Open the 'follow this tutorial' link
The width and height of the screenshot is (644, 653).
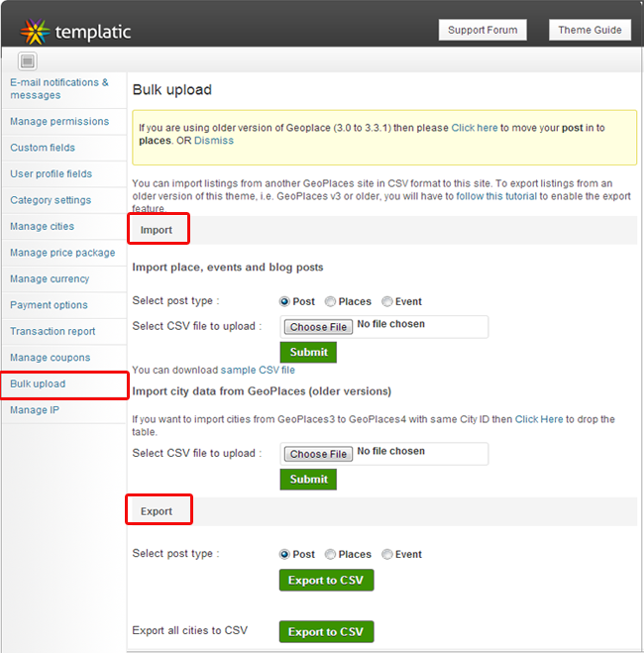coord(496,196)
